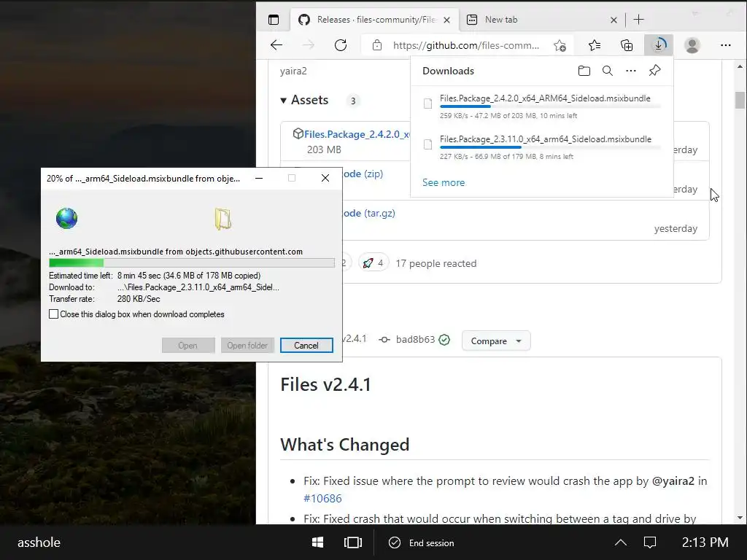Click the 2.3.11.0 download progress bar
This screenshot has height=560, width=747.
click(x=550, y=147)
